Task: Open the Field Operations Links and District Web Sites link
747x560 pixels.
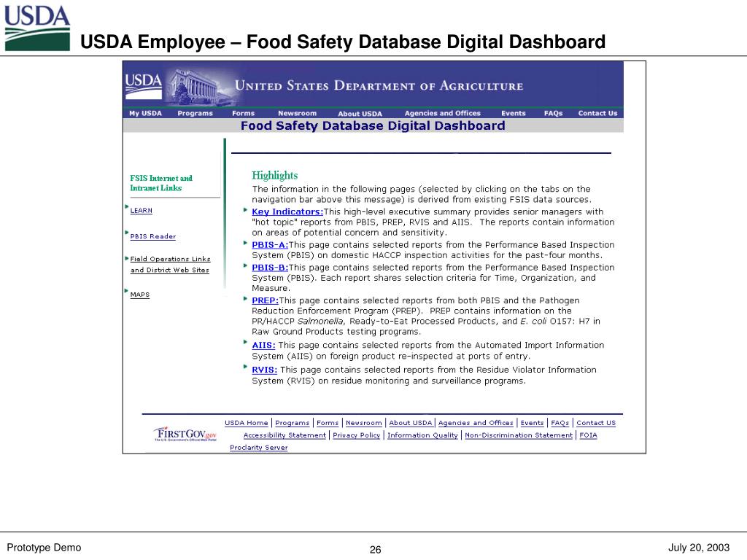Action: click(170, 264)
